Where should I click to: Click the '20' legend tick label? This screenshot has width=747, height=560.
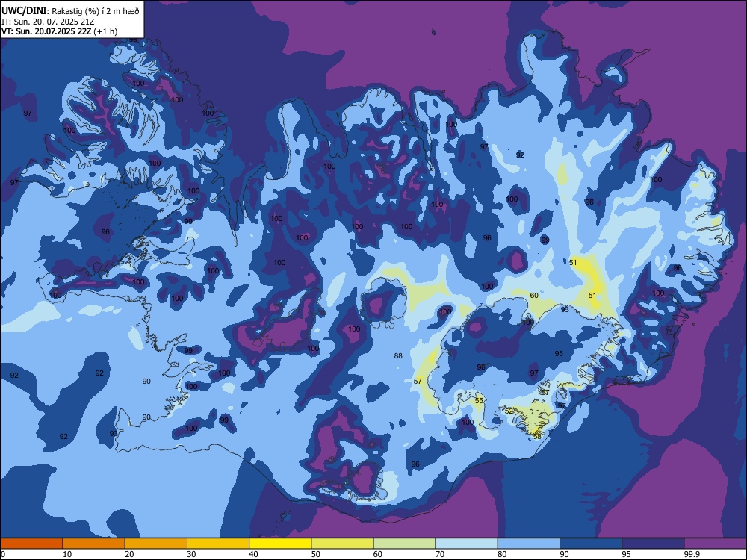click(129, 554)
